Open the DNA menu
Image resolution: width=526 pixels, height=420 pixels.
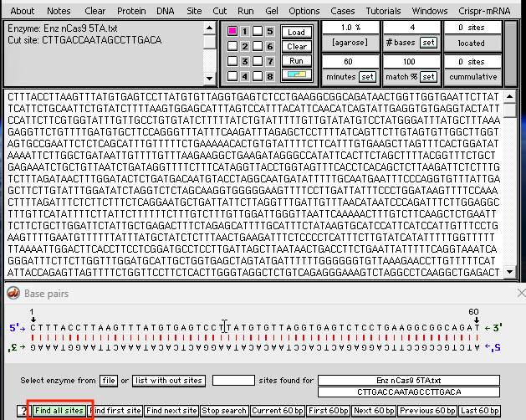[x=166, y=11]
